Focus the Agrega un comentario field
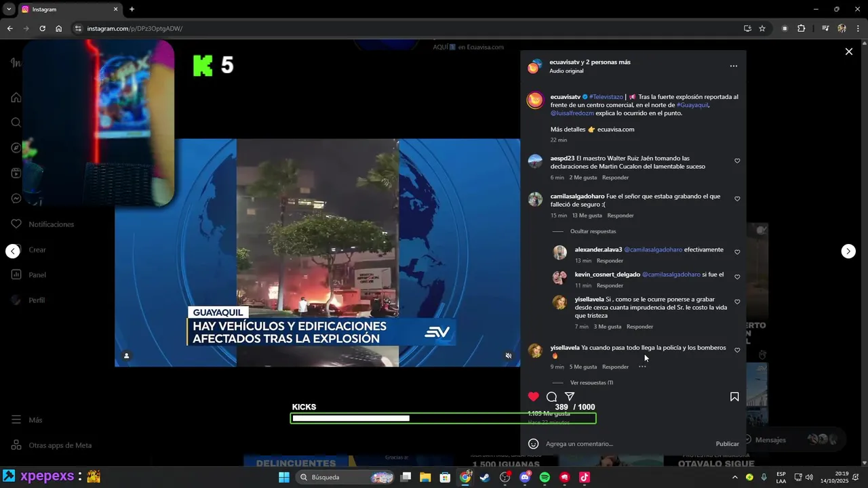Image resolution: width=868 pixels, height=488 pixels. (x=627, y=444)
